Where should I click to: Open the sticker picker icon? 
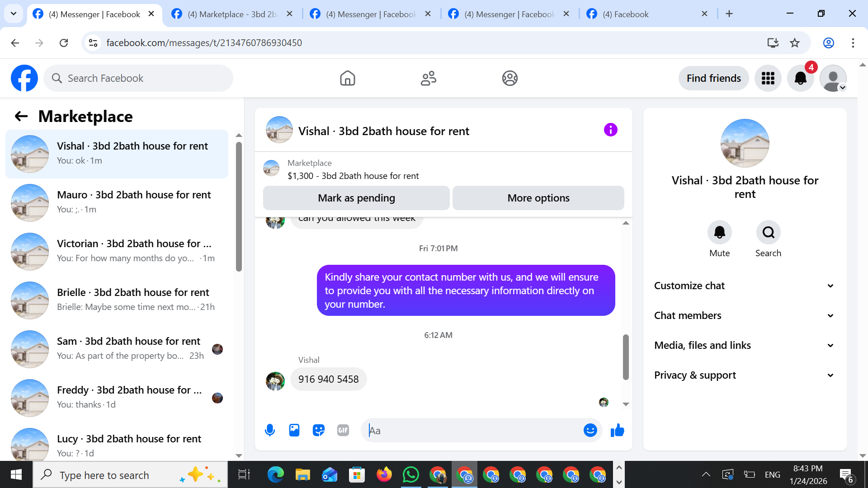click(x=319, y=430)
